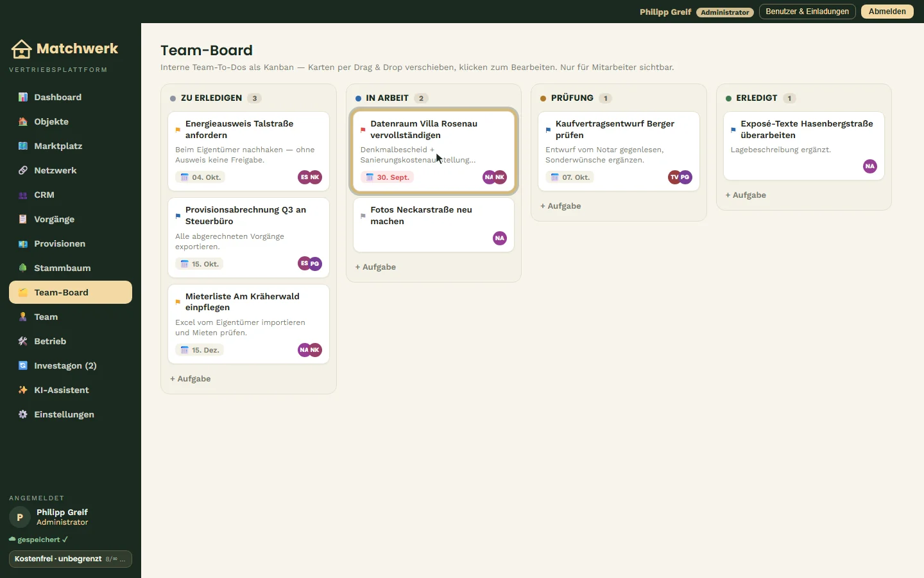Click the Provisionen money icon

(x=23, y=243)
